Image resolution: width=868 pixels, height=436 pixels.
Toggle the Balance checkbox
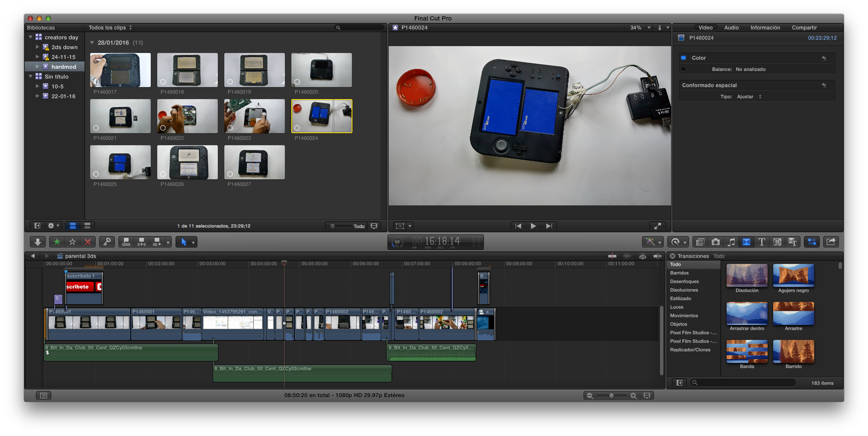(x=683, y=69)
